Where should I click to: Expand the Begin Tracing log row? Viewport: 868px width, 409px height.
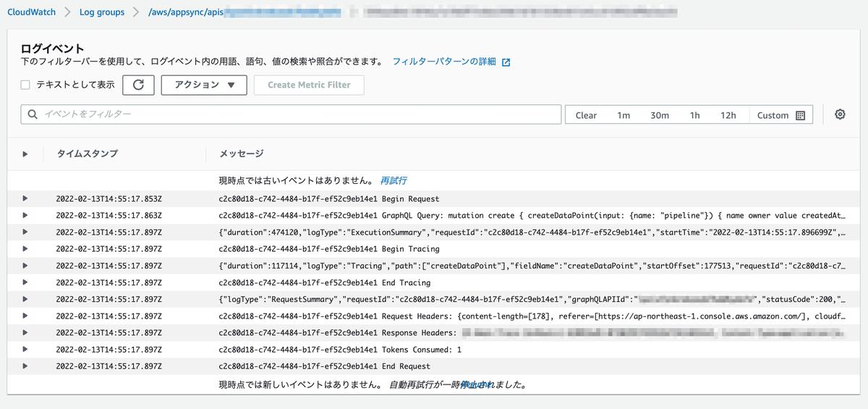coord(25,248)
